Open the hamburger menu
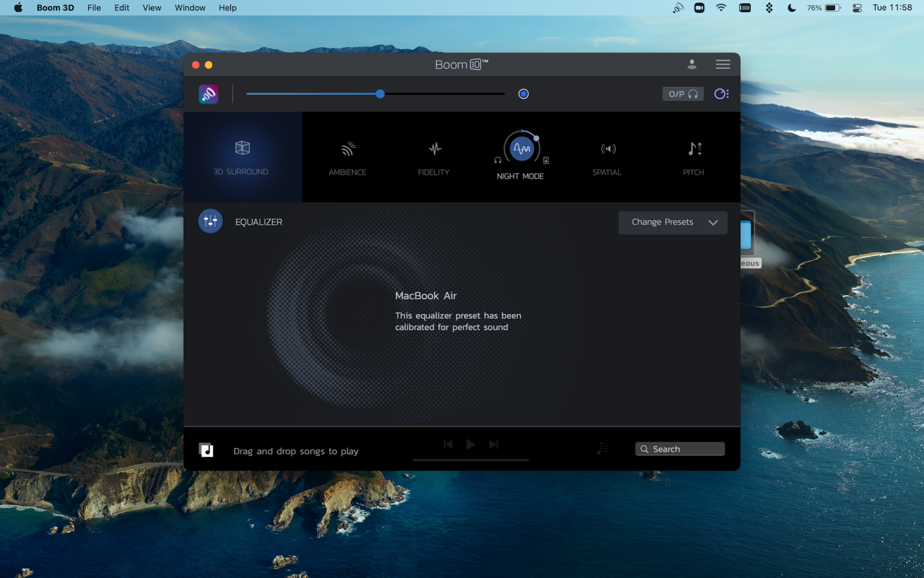Screen dimensions: 924x578 pos(722,64)
